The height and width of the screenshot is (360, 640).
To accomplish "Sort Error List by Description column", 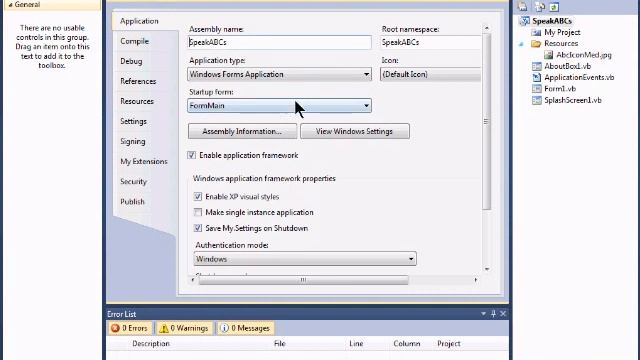I will tap(151, 344).
